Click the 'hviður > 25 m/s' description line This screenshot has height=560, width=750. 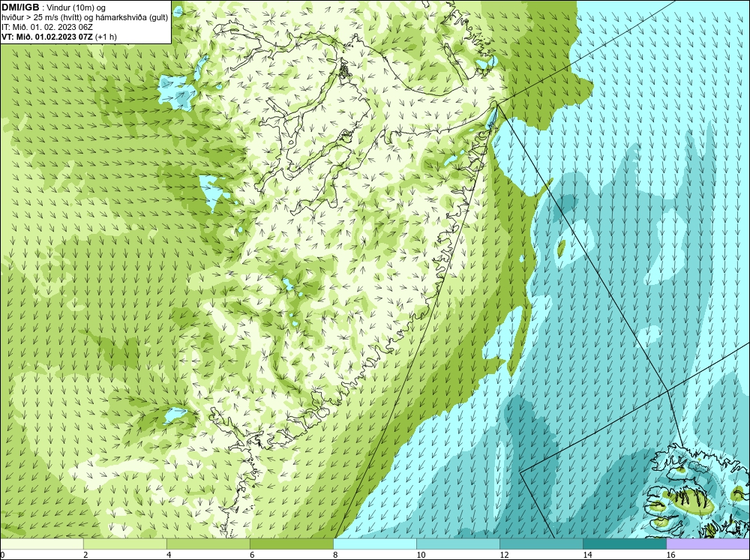(x=85, y=17)
